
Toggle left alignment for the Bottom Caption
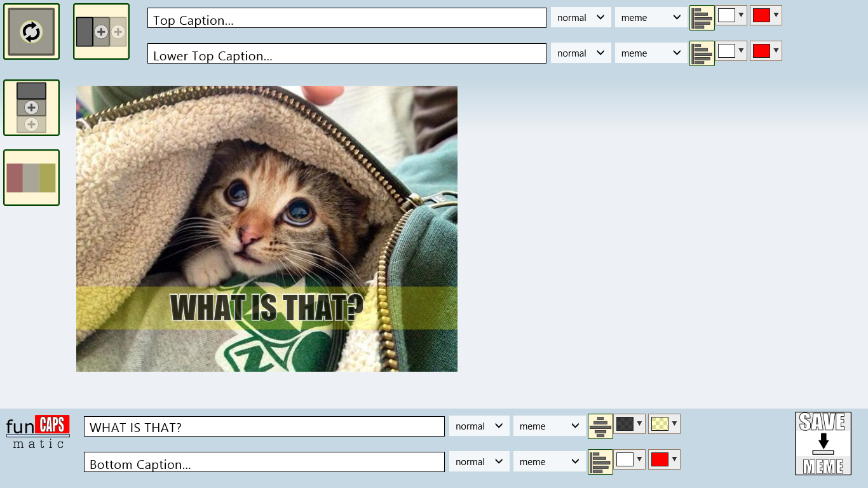pos(600,461)
